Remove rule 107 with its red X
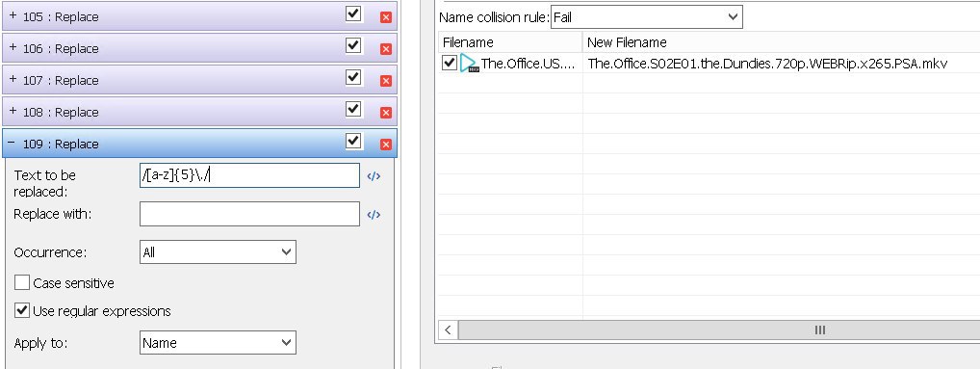 (x=386, y=81)
